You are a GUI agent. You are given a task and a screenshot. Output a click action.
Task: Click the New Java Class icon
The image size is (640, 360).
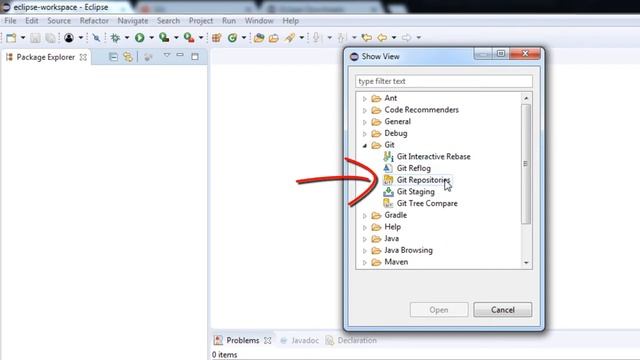[x=232, y=38]
